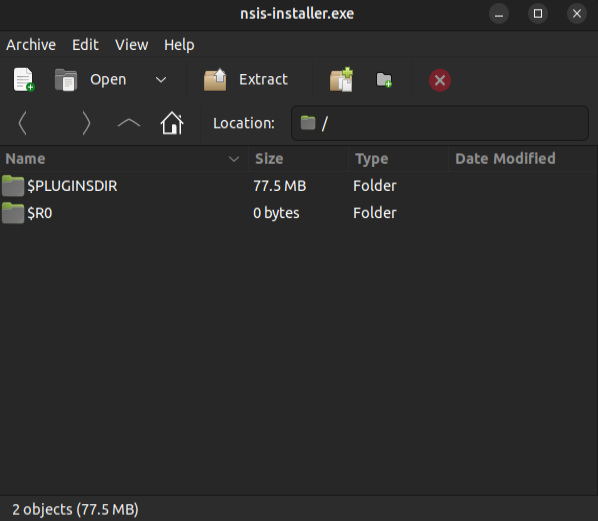This screenshot has height=521, width=598.
Task: Click the Extract package icon
Action: (x=215, y=80)
